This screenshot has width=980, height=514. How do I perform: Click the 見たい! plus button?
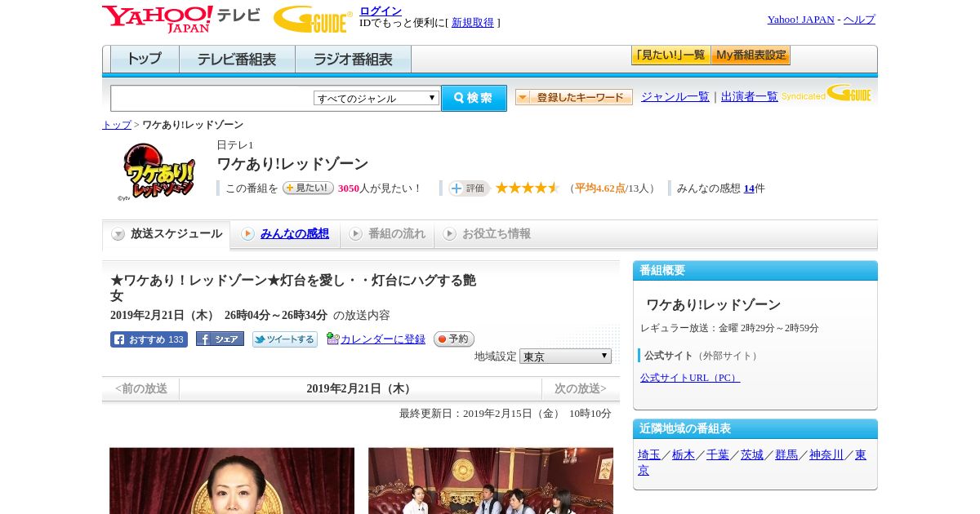308,188
